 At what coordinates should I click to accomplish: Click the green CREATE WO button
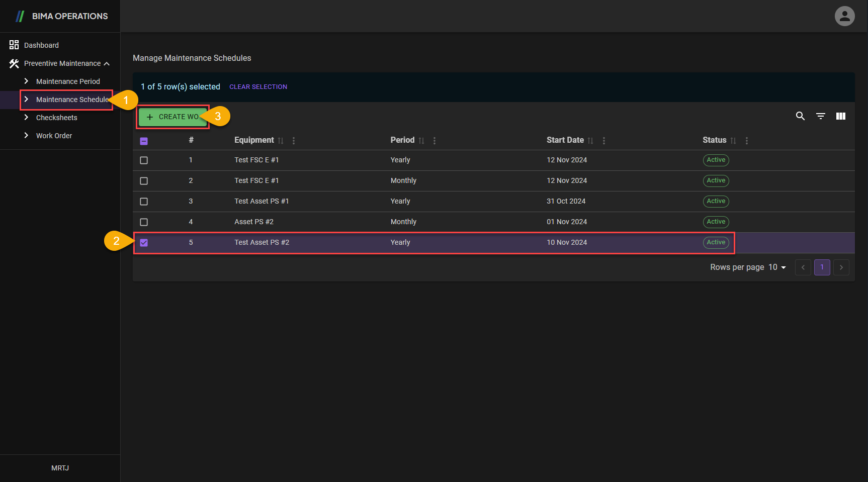[172, 117]
